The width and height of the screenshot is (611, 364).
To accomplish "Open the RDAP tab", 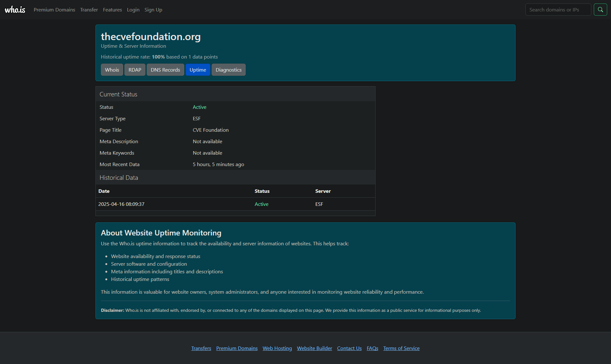I will tap(135, 70).
